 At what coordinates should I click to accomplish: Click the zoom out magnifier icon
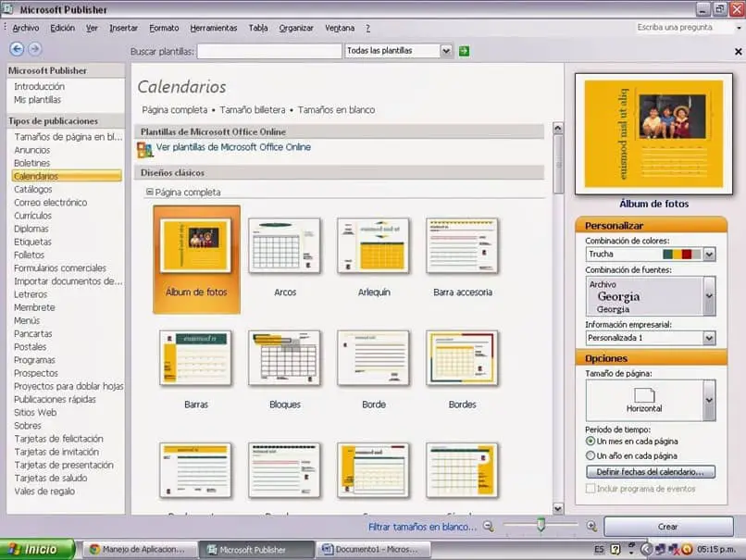[488, 527]
